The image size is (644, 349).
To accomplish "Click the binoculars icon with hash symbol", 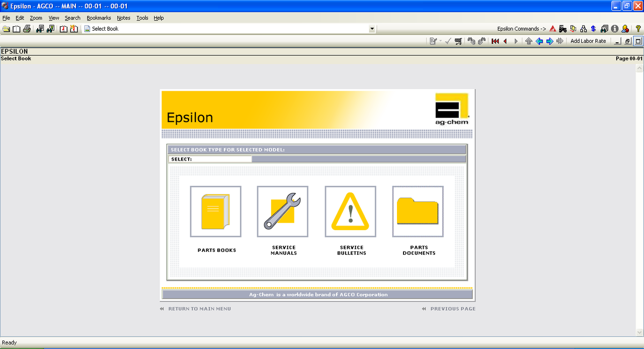I will click(40, 29).
